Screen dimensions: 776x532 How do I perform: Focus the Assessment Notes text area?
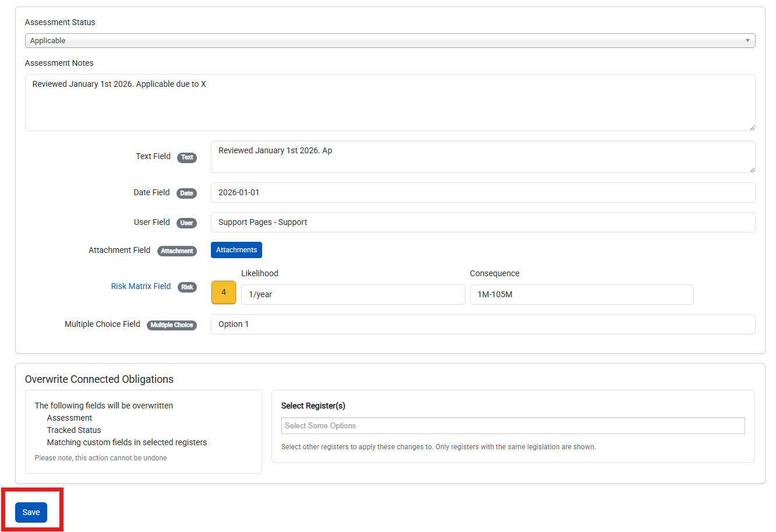(x=390, y=103)
